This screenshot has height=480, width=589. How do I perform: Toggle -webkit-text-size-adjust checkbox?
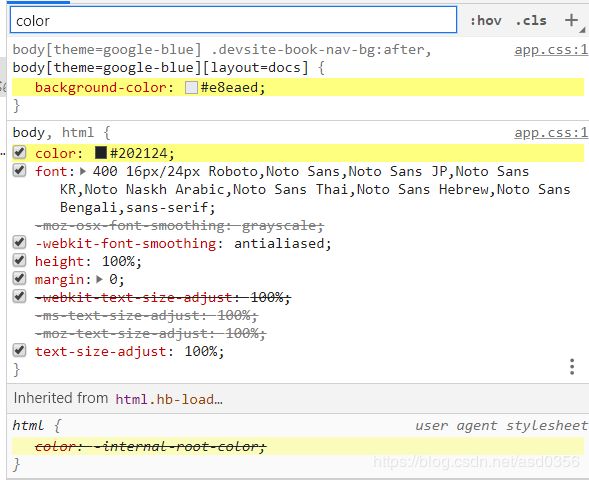19,296
